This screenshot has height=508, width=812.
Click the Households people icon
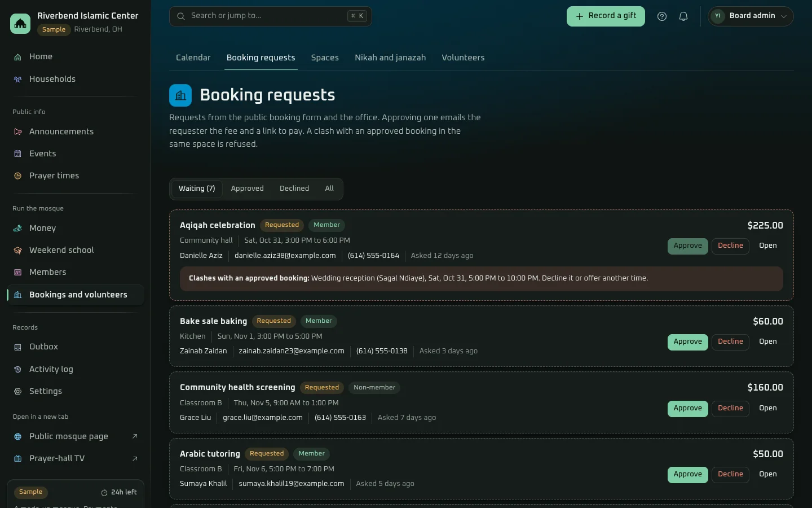[x=17, y=80]
